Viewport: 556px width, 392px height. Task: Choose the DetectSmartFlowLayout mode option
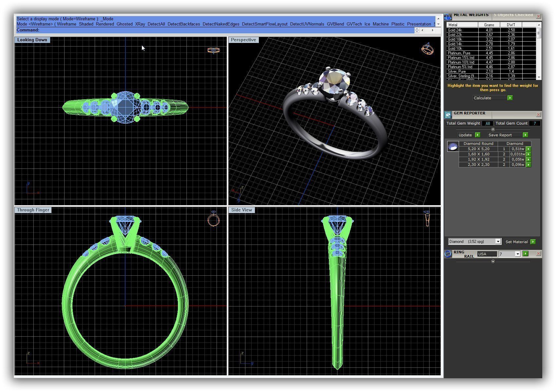pyautogui.click(x=265, y=24)
